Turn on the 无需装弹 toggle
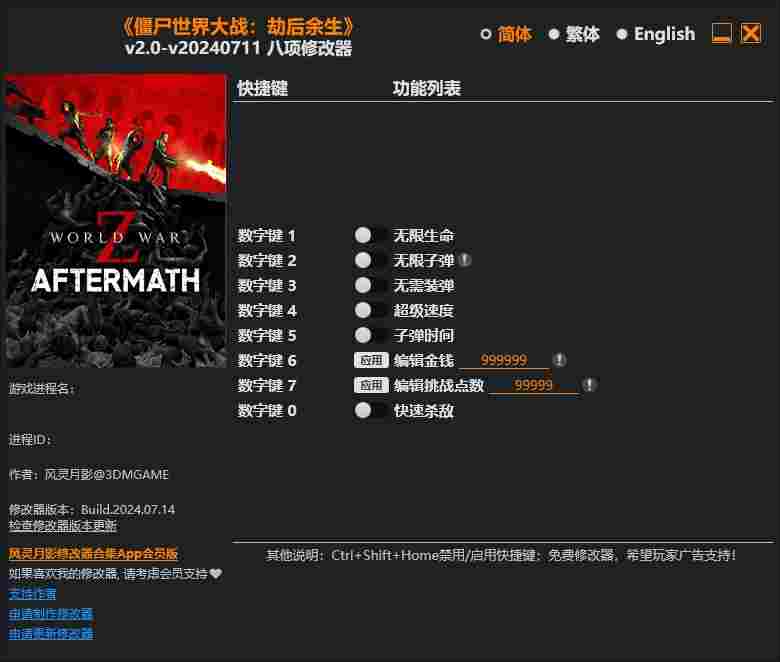780x662 pixels. click(371, 285)
